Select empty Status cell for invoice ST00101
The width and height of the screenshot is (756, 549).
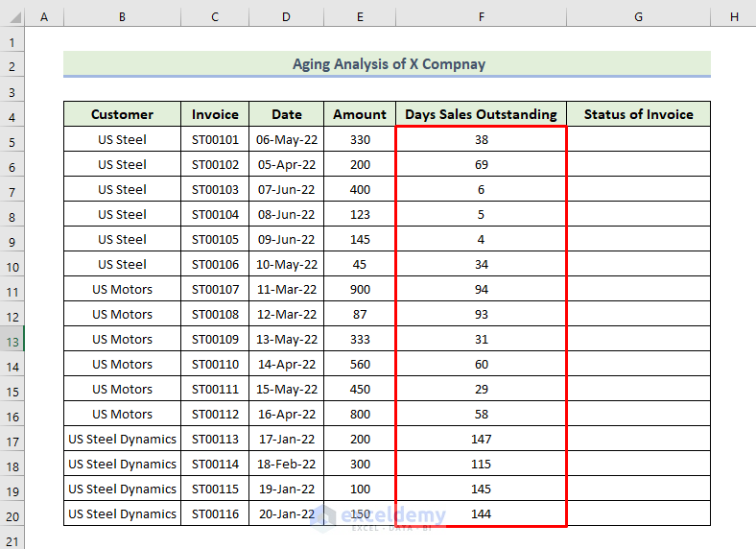638,139
